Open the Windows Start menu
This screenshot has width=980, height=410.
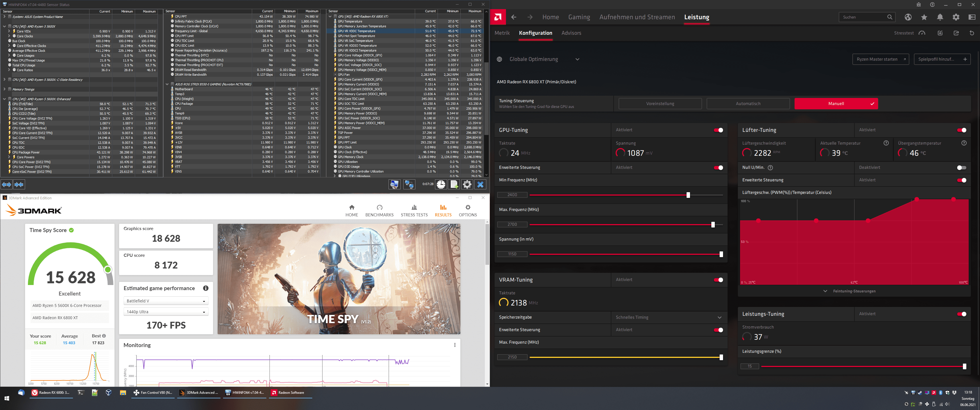pyautogui.click(x=7, y=398)
